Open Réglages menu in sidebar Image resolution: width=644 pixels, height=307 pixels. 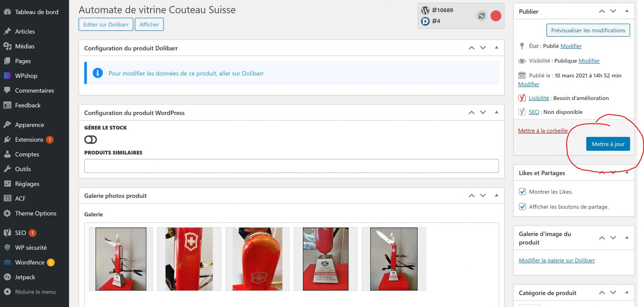[27, 184]
